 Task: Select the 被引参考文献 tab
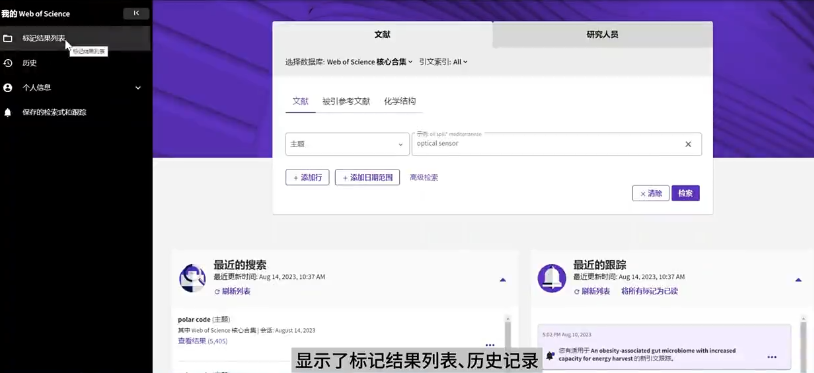click(346, 101)
